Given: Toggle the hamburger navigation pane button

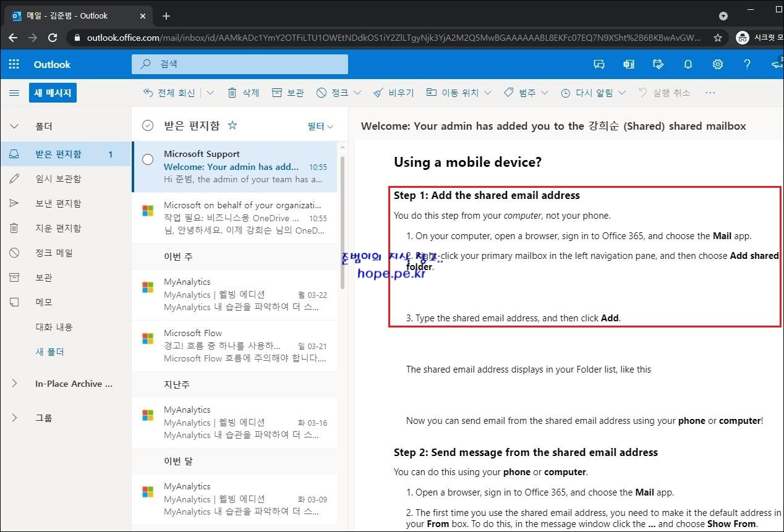Looking at the screenshot, I should 14,93.
